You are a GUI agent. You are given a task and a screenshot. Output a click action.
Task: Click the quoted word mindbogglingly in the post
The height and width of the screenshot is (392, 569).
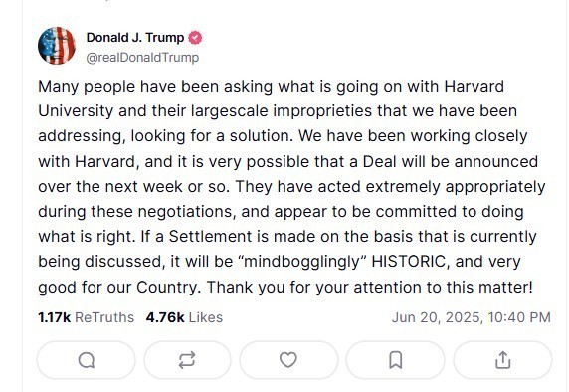pos(302,262)
